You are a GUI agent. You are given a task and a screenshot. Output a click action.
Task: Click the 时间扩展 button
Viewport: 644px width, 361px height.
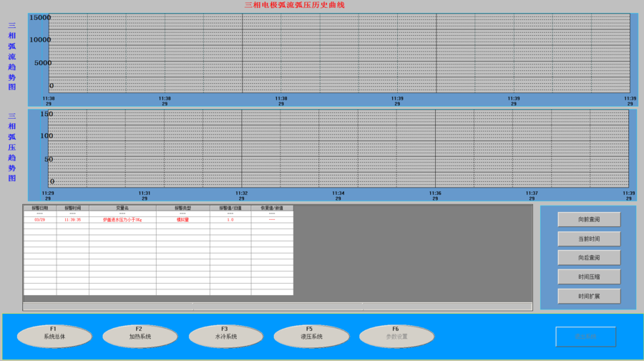(x=589, y=296)
